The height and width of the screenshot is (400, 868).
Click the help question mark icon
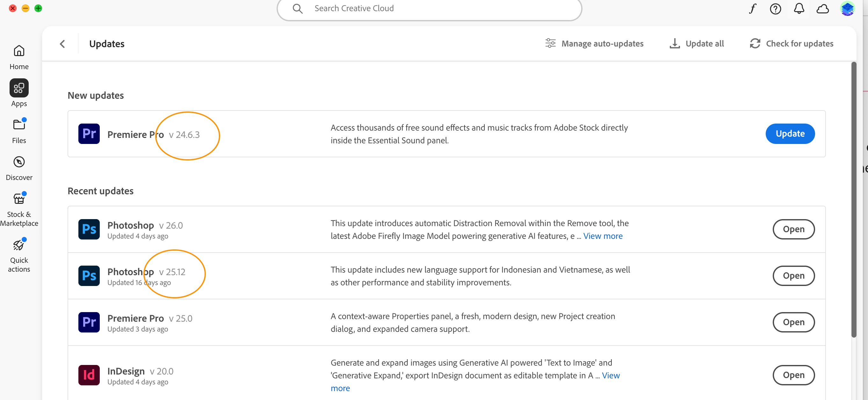point(775,8)
